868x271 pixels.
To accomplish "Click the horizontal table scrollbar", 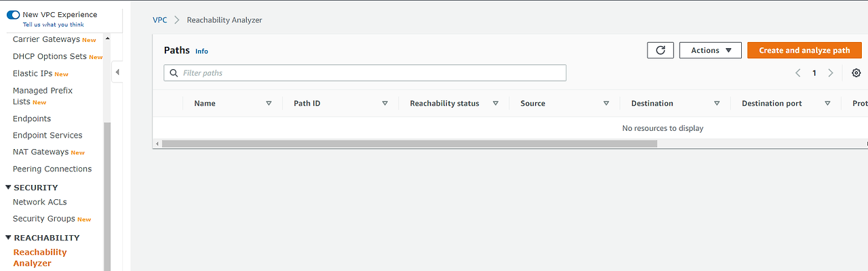I will [410, 144].
